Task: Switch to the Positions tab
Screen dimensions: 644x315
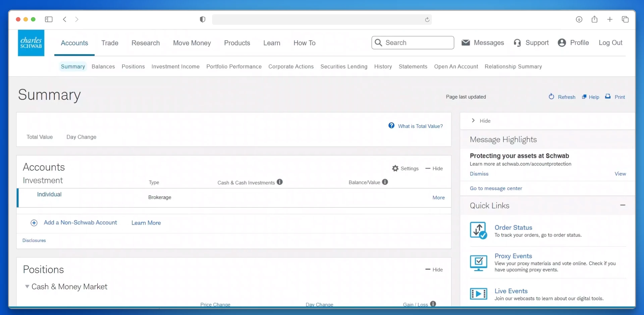Action: [x=133, y=67]
